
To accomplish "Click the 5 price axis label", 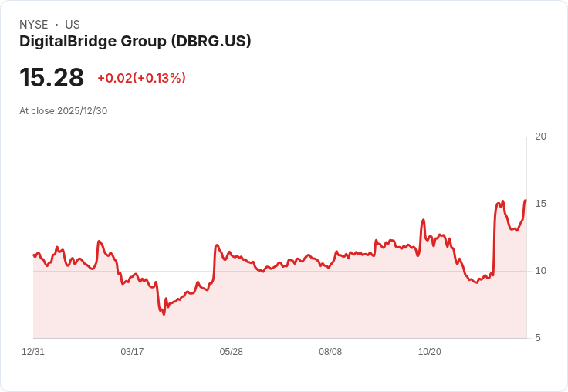I will [x=538, y=338].
